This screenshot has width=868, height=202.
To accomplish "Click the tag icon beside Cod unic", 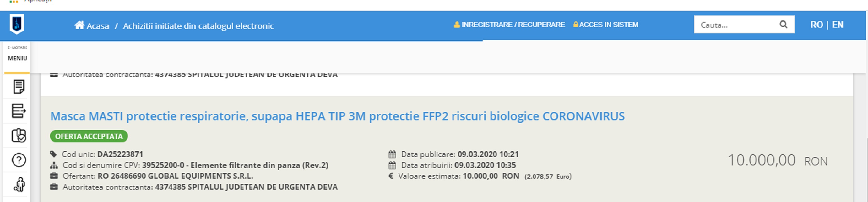I will point(53,154).
